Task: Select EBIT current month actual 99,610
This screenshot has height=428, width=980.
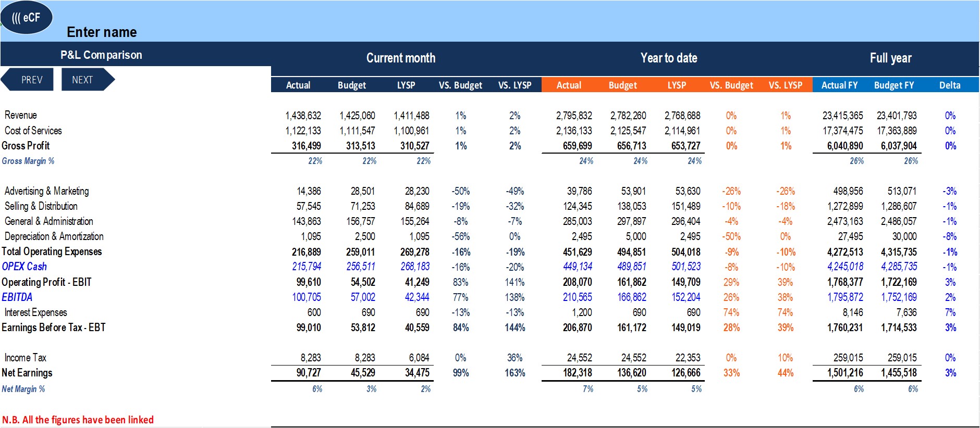Action: pyautogui.click(x=309, y=282)
